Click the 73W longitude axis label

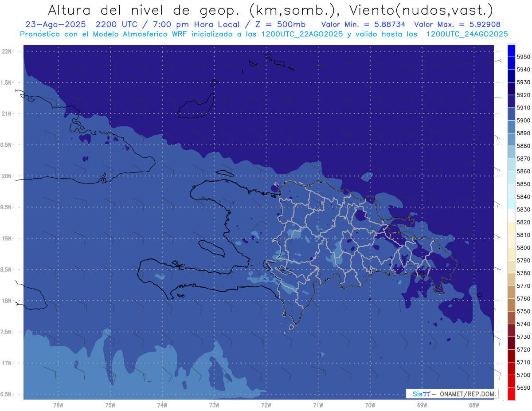[214, 405]
